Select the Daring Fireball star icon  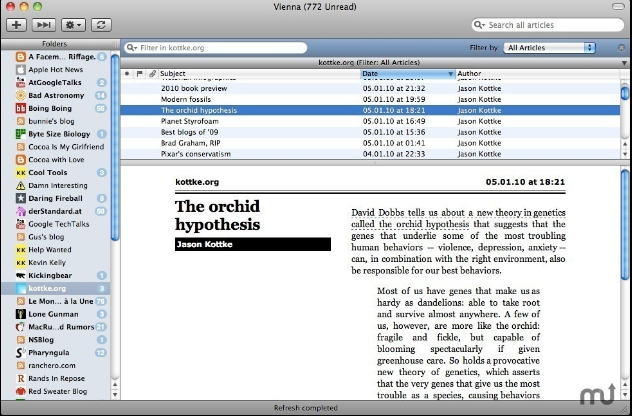[x=21, y=198]
